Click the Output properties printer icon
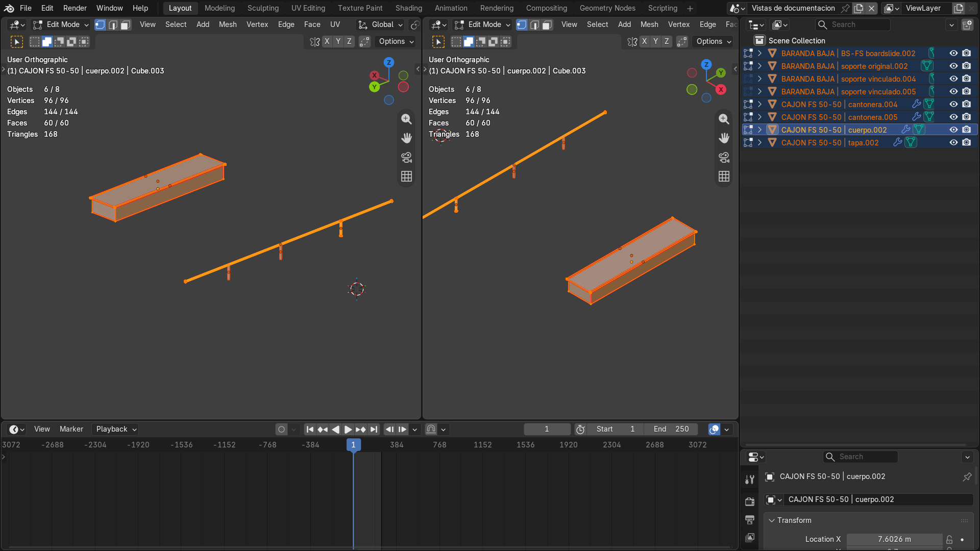This screenshot has height=551, width=980. pos(750,519)
